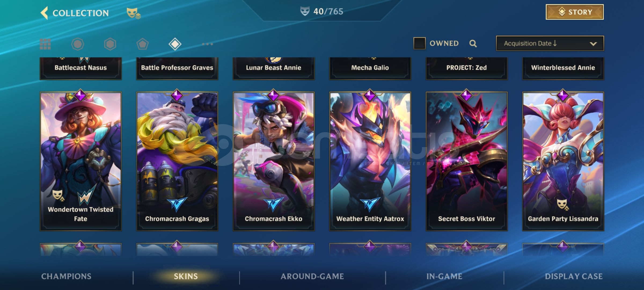
Task: Open the golden mask coins icon
Action: click(133, 13)
